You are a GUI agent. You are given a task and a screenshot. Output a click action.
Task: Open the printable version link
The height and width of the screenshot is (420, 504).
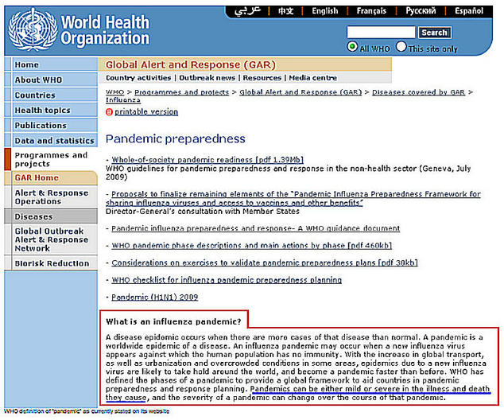146,112
